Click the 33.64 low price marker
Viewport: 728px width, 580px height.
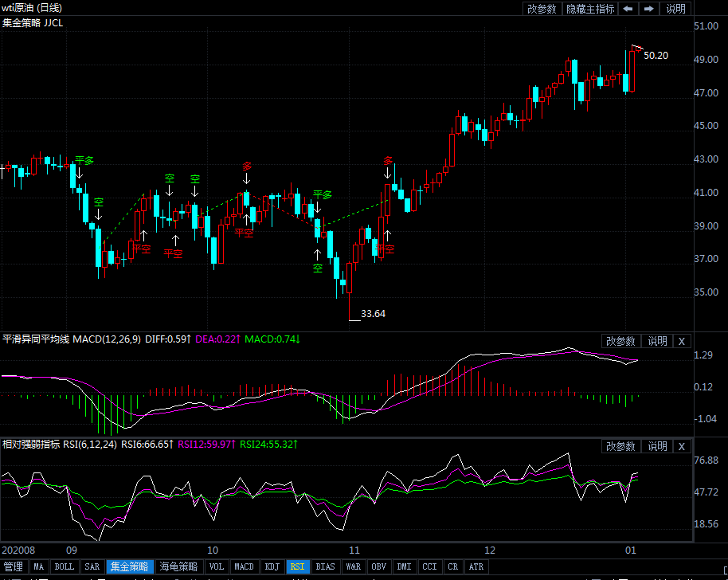tap(373, 314)
